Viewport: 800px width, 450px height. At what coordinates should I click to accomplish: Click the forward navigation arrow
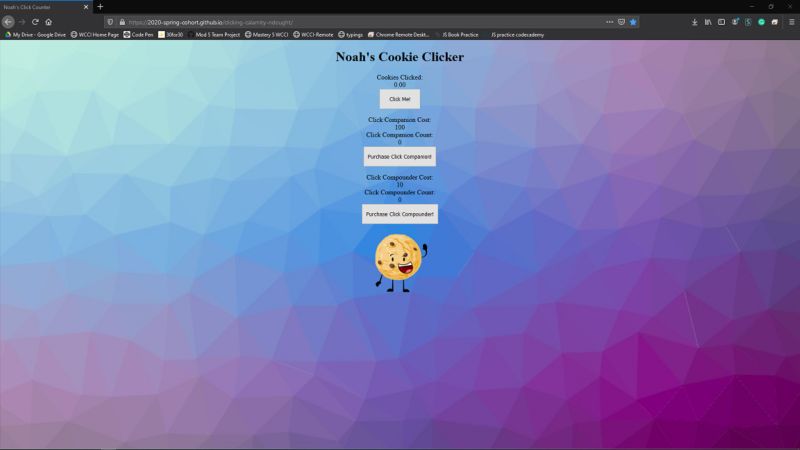(x=21, y=22)
